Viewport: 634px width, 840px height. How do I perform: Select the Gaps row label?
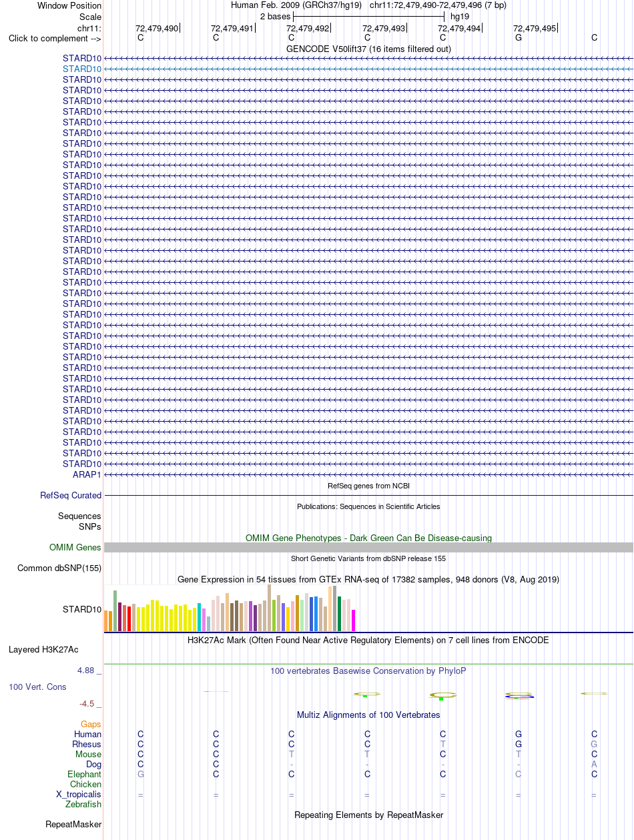(91, 724)
